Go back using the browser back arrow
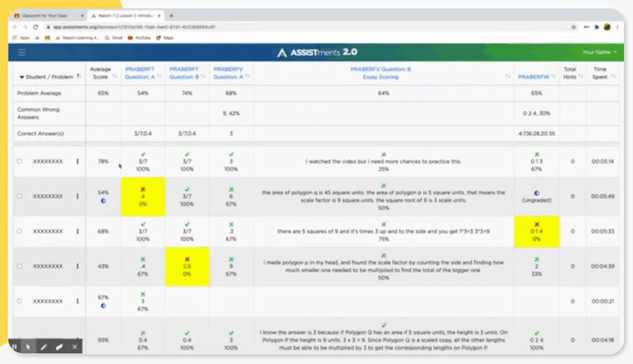The width and height of the screenshot is (633, 364). [x=15, y=27]
